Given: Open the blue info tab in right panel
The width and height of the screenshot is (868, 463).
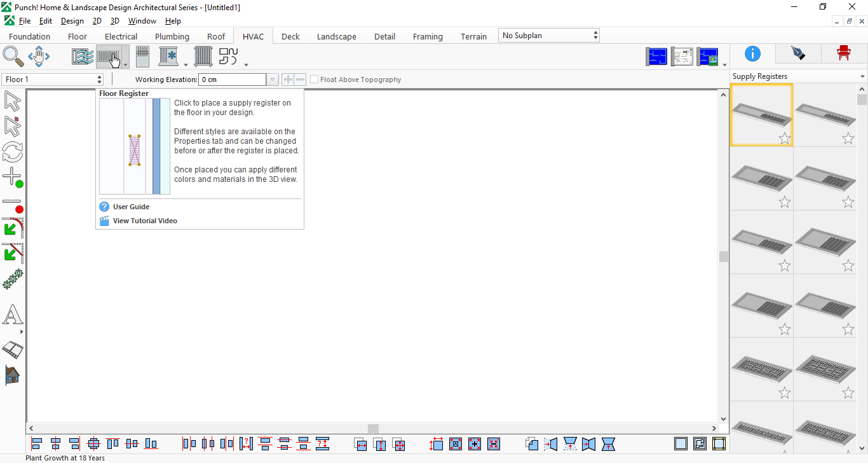Looking at the screenshot, I should 752,53.
